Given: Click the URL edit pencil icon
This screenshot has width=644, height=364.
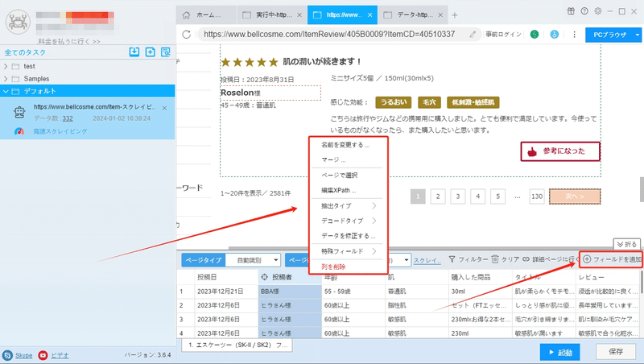Looking at the screenshot, I should coord(473,35).
